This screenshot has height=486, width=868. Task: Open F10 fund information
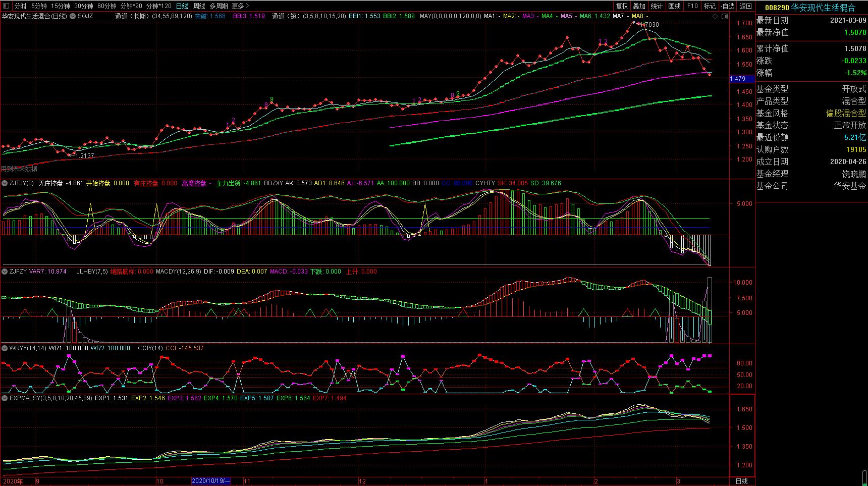point(692,6)
